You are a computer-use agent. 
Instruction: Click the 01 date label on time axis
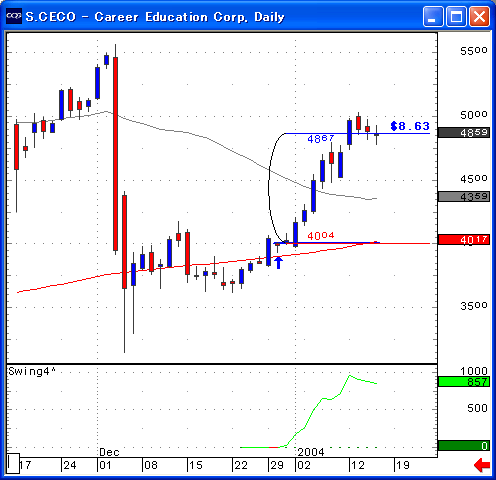coord(105,465)
